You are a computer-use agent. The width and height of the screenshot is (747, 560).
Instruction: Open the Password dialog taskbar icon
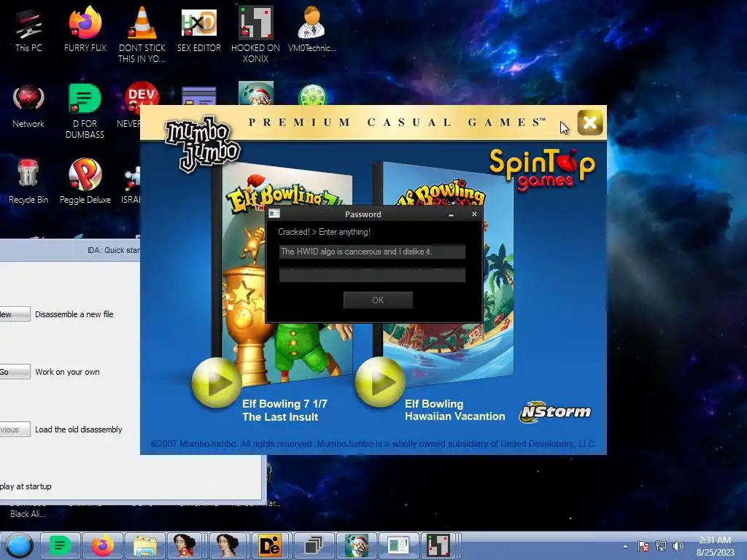398,545
